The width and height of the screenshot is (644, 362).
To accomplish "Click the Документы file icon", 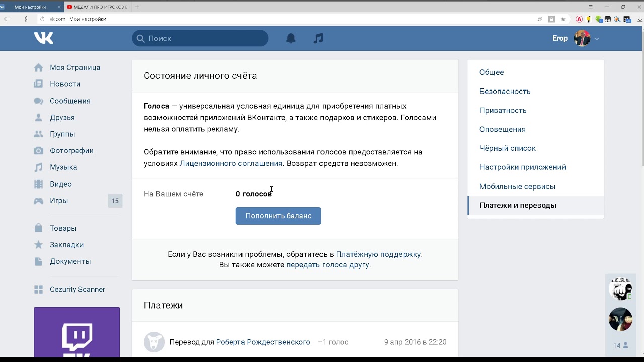I will point(38,261).
